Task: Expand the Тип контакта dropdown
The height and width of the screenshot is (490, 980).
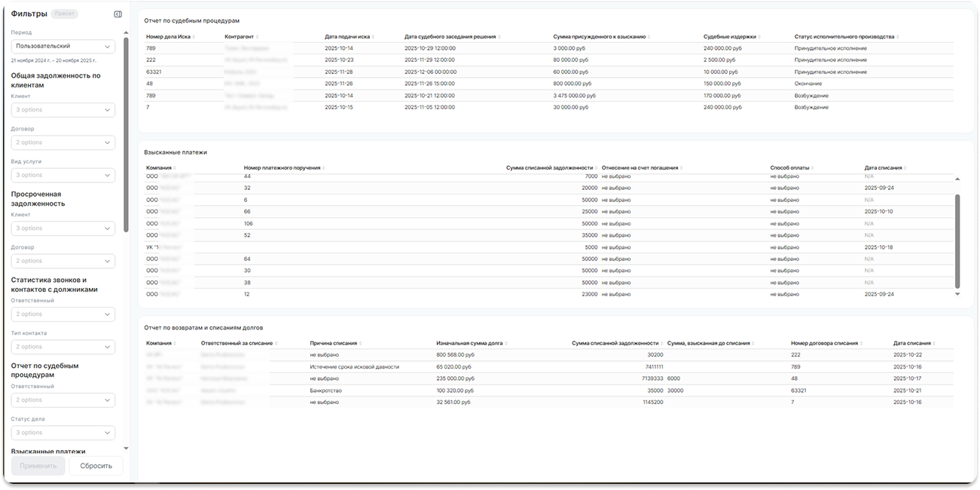Action: click(x=63, y=347)
